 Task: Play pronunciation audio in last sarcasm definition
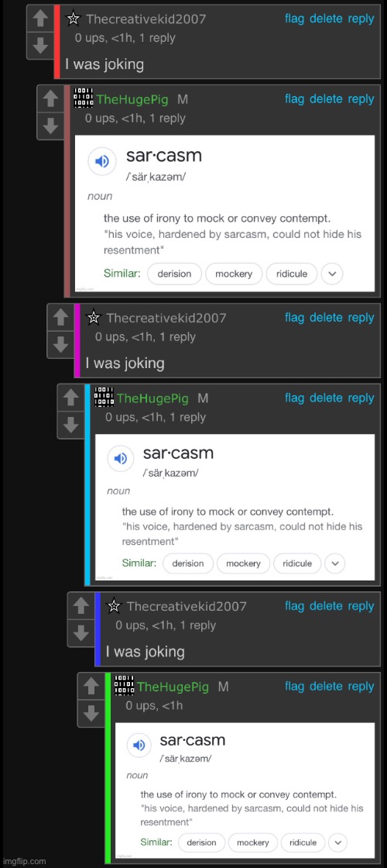tap(139, 746)
